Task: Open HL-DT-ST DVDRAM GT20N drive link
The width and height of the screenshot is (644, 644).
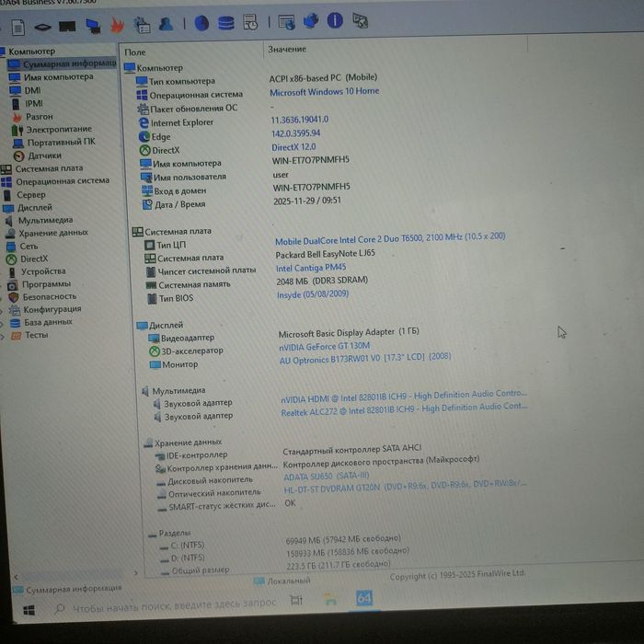Action: click(405, 487)
